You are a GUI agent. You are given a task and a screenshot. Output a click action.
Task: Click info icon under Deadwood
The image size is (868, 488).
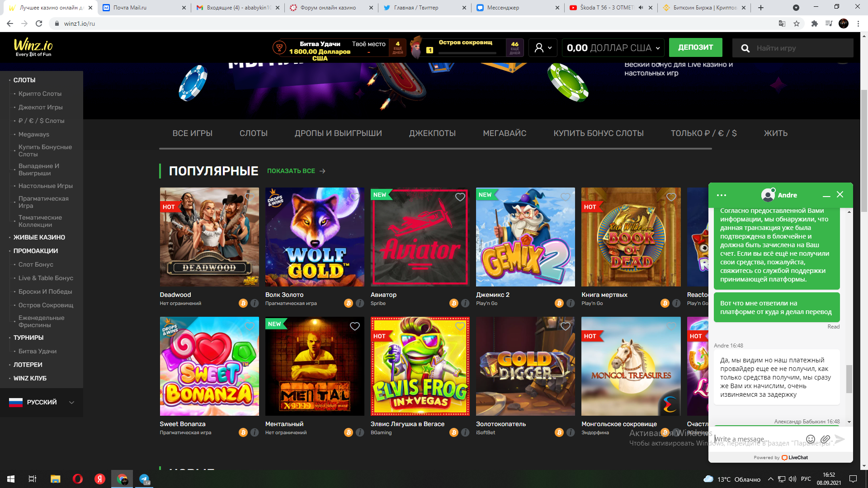pyautogui.click(x=255, y=303)
